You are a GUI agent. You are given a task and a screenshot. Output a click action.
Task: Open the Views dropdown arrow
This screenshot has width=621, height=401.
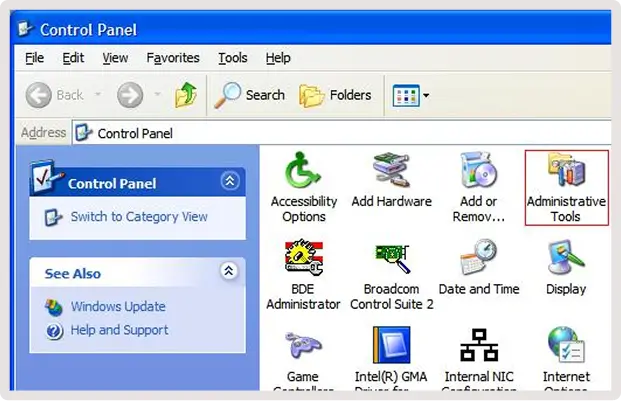pos(426,95)
